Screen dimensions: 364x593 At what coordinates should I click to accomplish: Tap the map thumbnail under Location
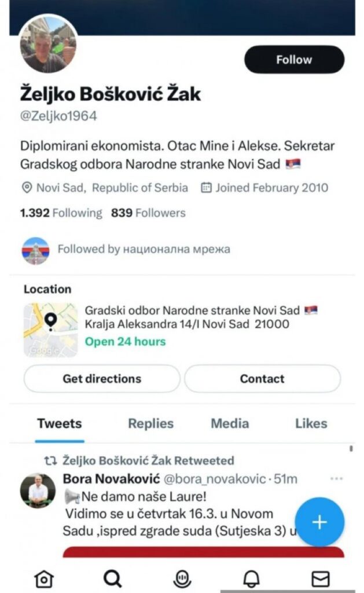pos(50,330)
